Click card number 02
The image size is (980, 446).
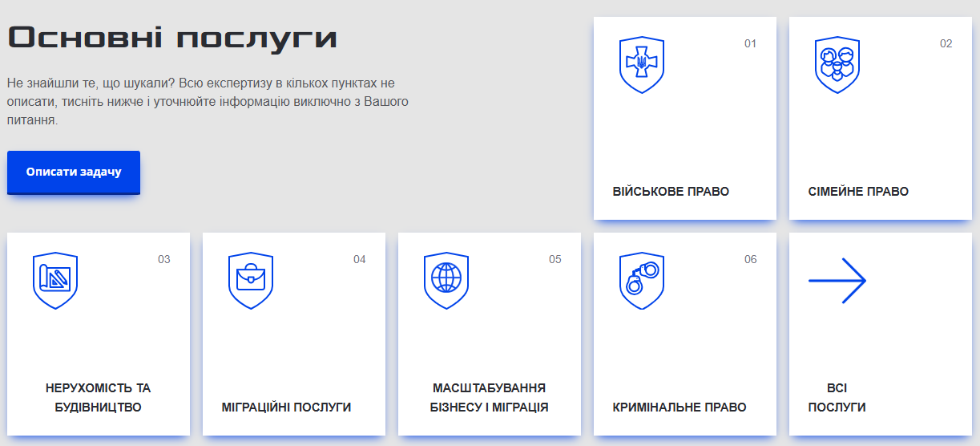946,43
